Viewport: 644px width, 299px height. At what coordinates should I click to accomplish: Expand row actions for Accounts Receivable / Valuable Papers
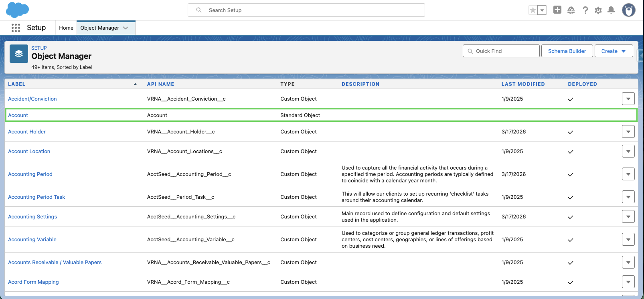pos(628,262)
